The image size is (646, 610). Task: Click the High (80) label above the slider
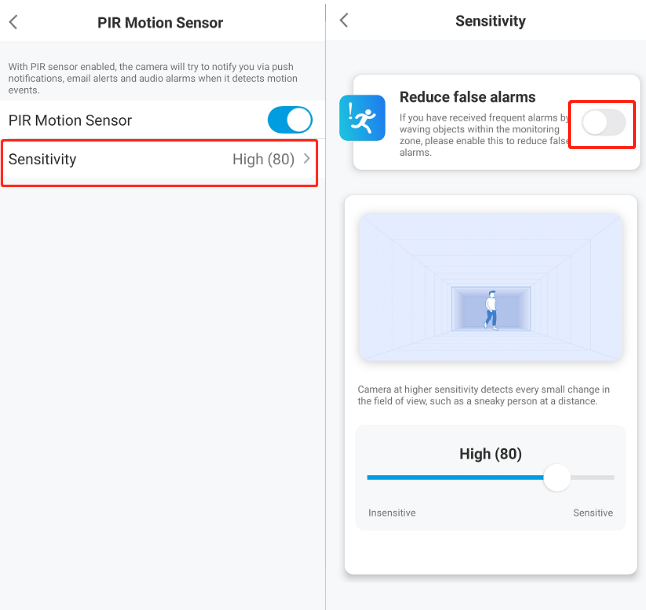click(491, 454)
